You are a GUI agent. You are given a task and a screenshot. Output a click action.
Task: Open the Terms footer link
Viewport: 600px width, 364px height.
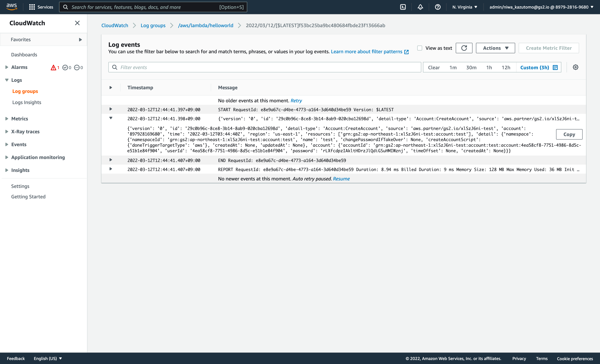click(542, 358)
